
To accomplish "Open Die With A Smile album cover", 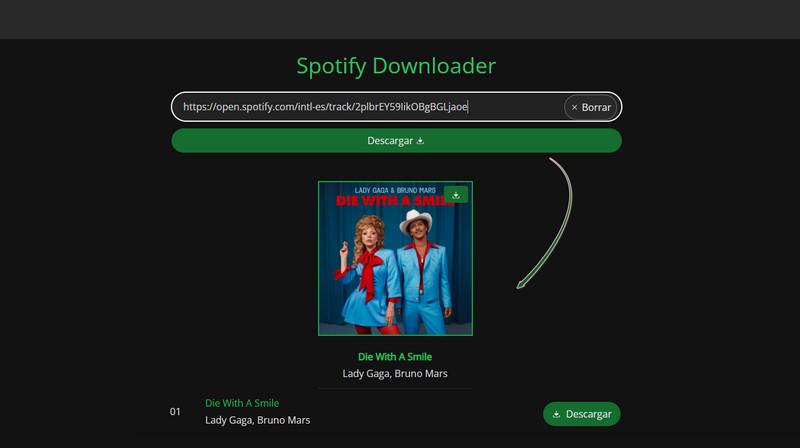I will (x=395, y=258).
